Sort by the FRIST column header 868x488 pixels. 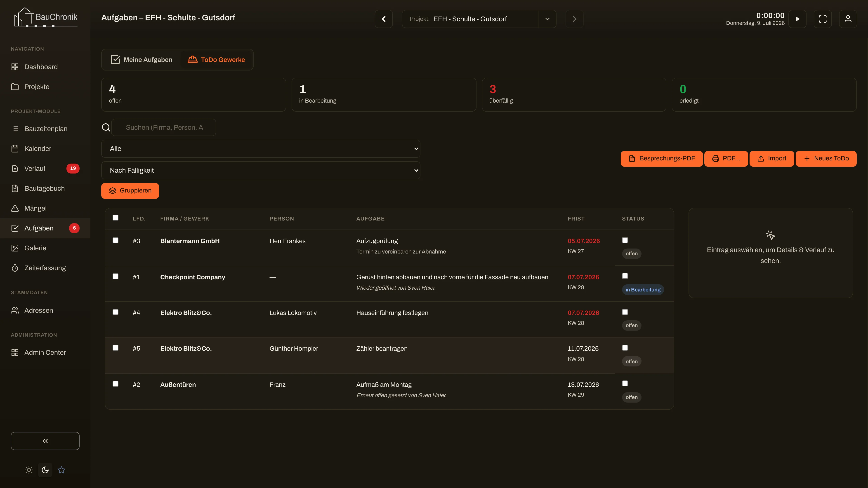tap(576, 218)
